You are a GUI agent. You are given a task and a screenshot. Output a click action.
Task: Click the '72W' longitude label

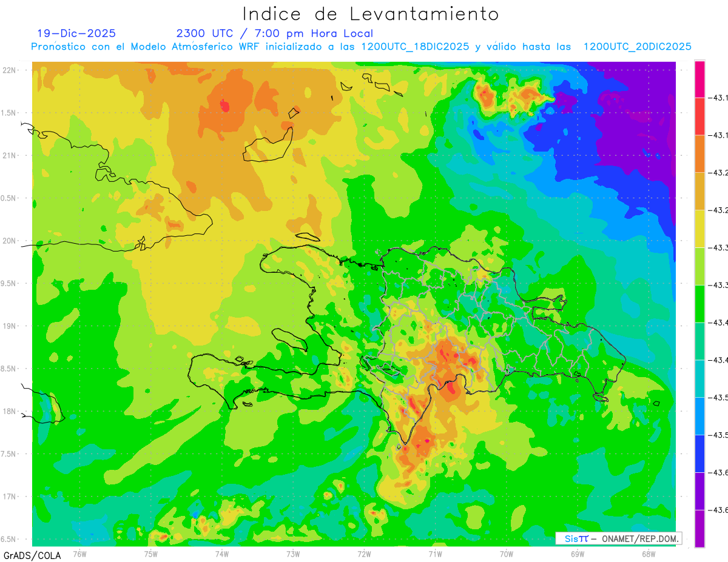tap(364, 554)
